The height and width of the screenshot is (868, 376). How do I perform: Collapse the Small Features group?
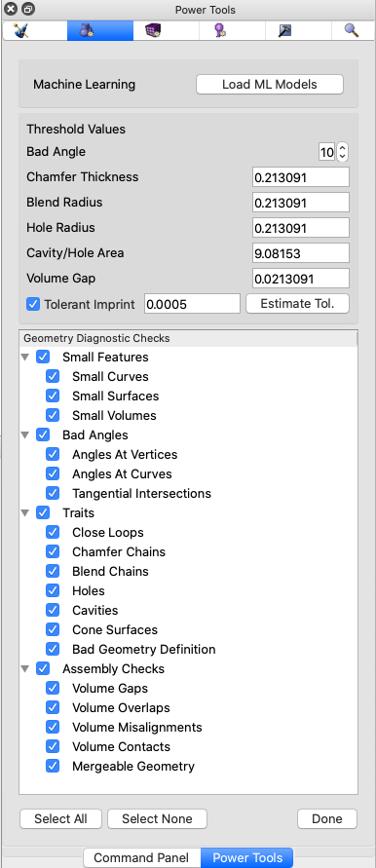coord(25,358)
